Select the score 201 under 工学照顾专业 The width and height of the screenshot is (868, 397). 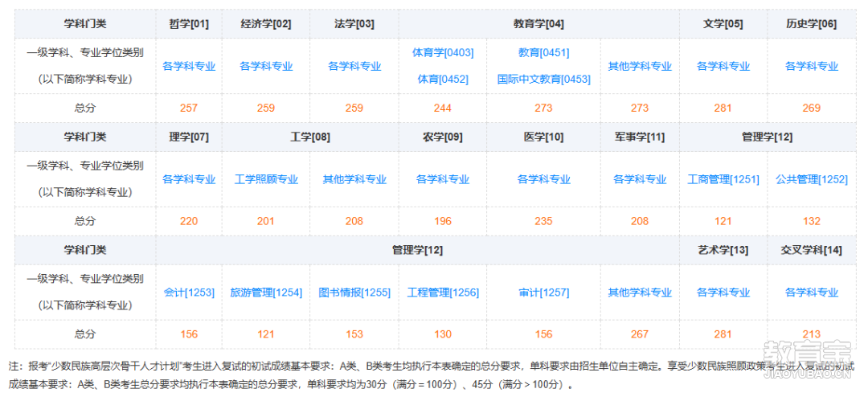click(x=266, y=221)
